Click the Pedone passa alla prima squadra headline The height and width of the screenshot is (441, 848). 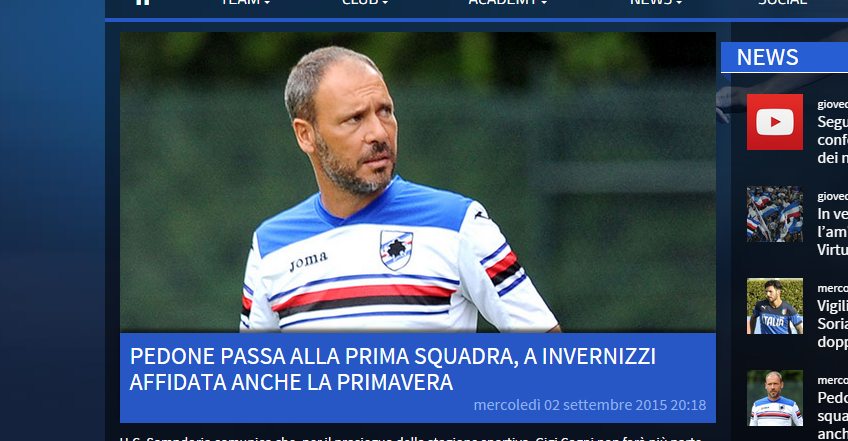point(393,369)
